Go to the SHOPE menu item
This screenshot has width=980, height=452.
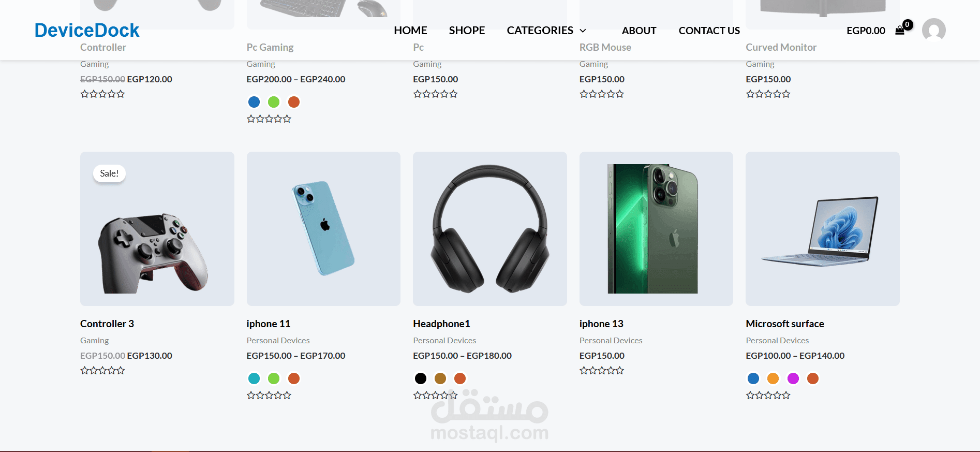(467, 31)
